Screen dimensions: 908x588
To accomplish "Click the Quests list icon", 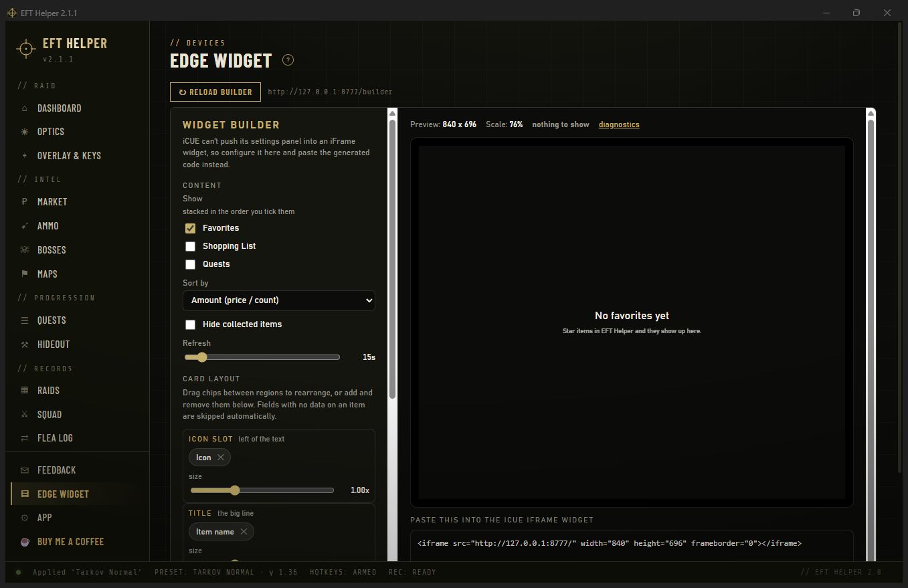I will click(25, 320).
